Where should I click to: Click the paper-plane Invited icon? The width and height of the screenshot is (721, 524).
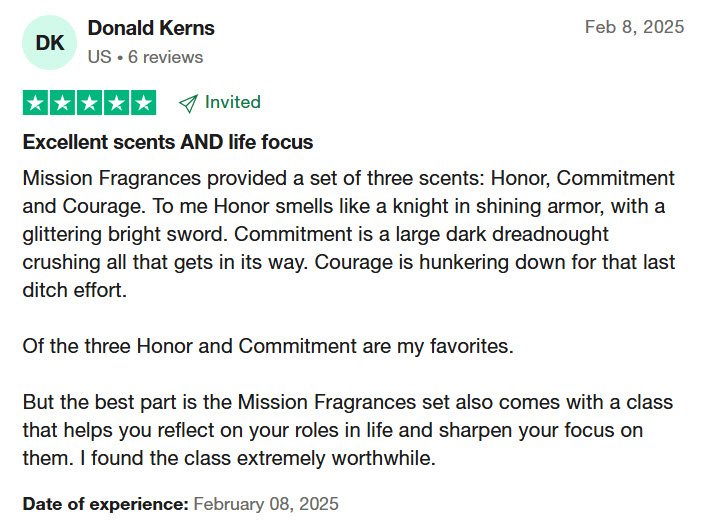tap(188, 103)
